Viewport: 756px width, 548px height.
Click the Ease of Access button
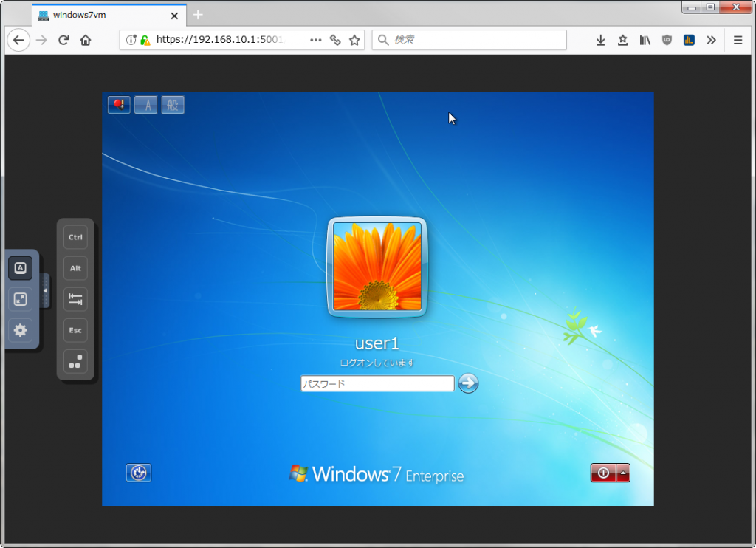click(138, 473)
